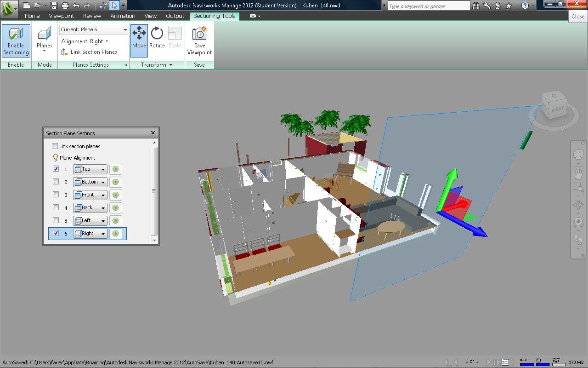Open the Animation ribbon tab

coord(123,16)
